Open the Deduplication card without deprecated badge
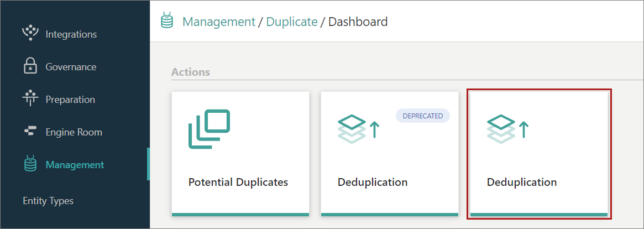 pyautogui.click(x=539, y=154)
